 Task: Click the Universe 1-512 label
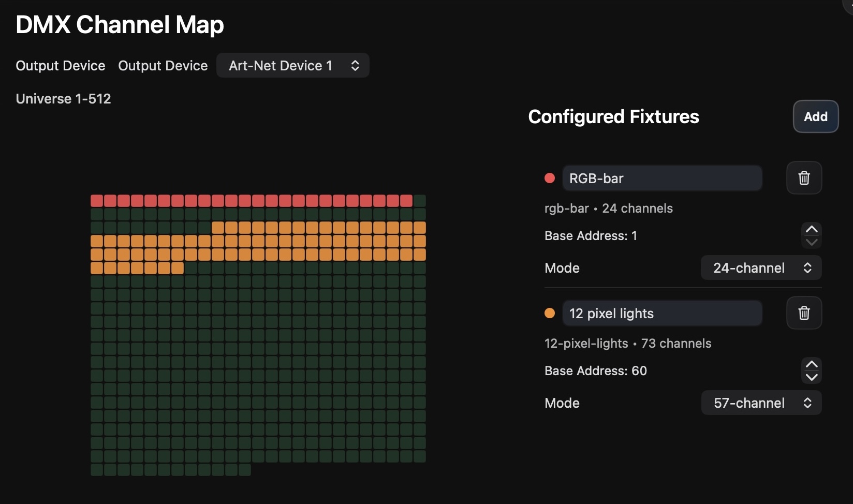63,99
